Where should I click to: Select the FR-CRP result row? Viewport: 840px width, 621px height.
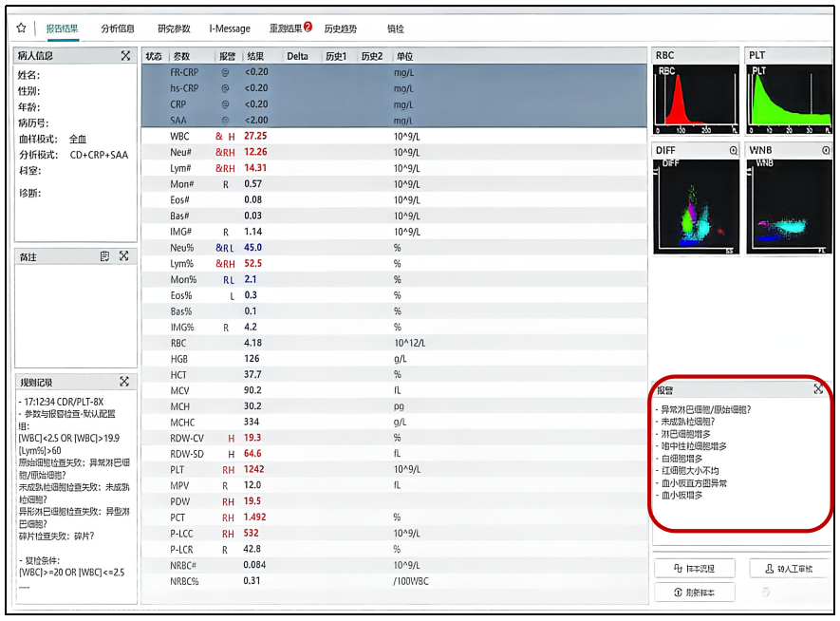(394, 72)
